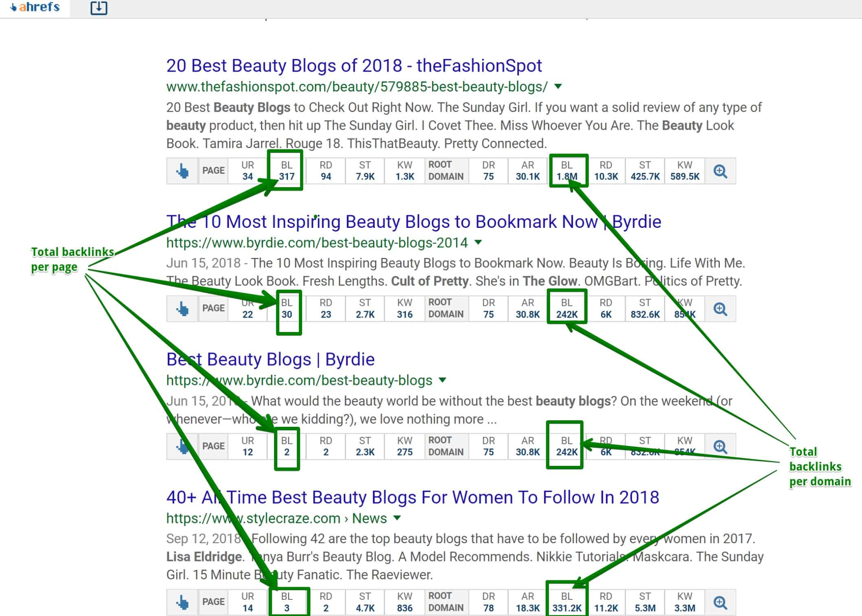Click ST 5.3M in stylecraze bar
Screen dimensions: 862x616
(x=645, y=602)
